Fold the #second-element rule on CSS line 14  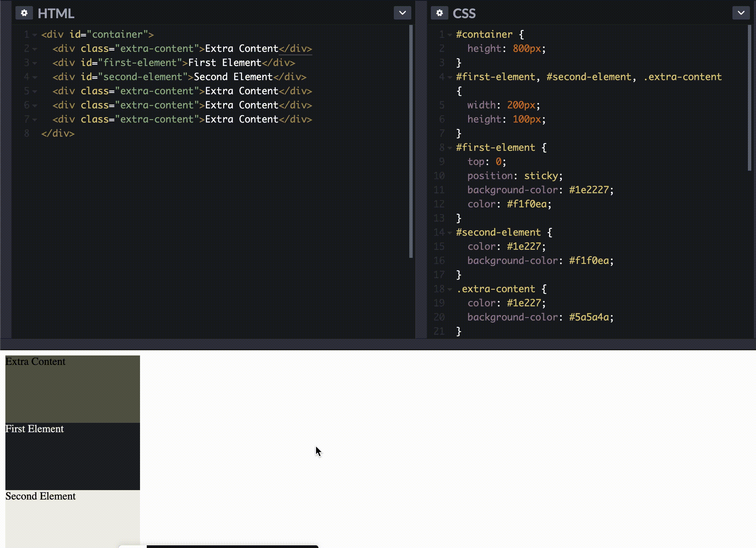449,233
